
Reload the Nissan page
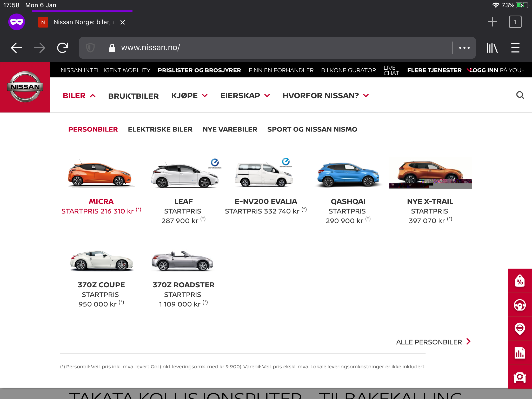point(63,48)
